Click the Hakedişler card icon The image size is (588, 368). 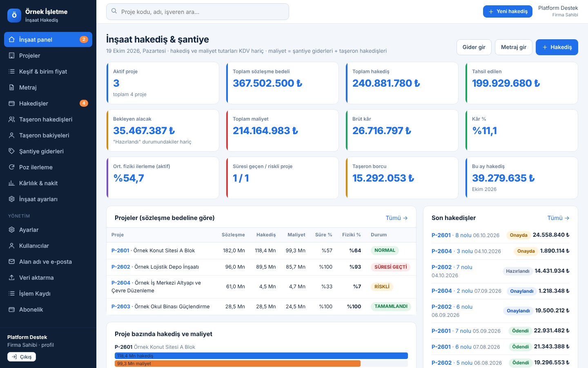pyautogui.click(x=11, y=103)
